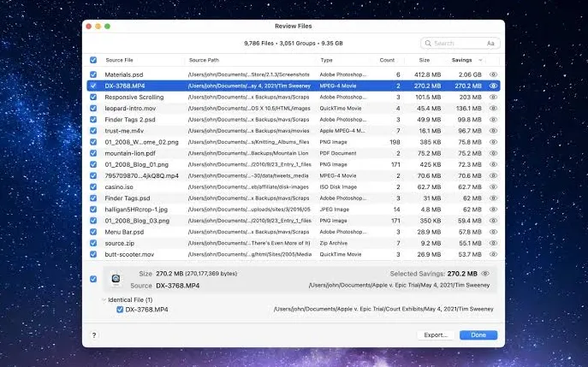Image resolution: width=588 pixels, height=367 pixels.
Task: Collapse the Identical File (1) disclosure
Action: pos(104,300)
